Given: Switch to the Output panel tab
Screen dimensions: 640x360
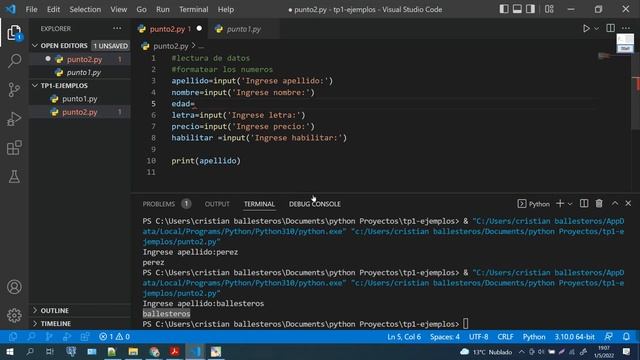Looking at the screenshot, I should tap(217, 204).
